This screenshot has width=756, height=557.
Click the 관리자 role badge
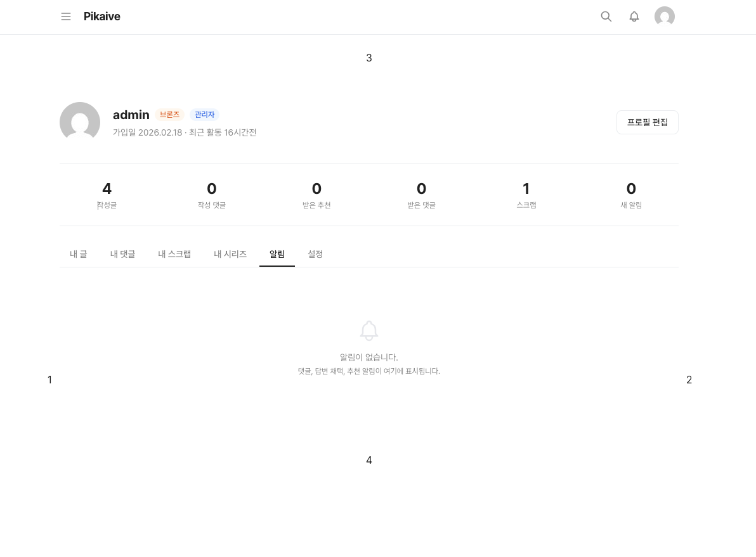pyautogui.click(x=204, y=115)
